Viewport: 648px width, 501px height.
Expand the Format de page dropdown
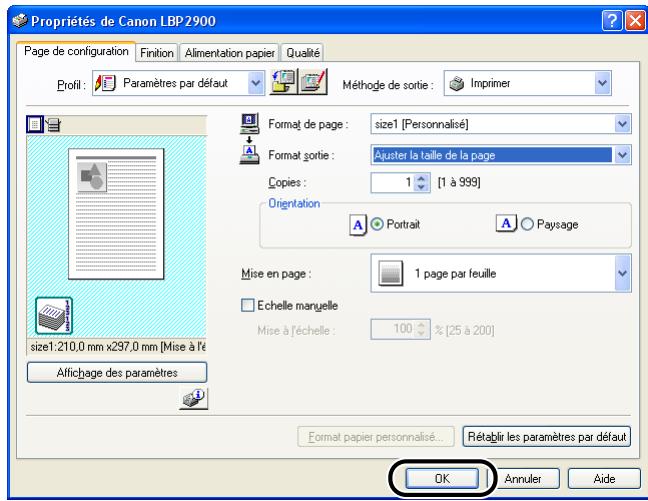pos(622,124)
